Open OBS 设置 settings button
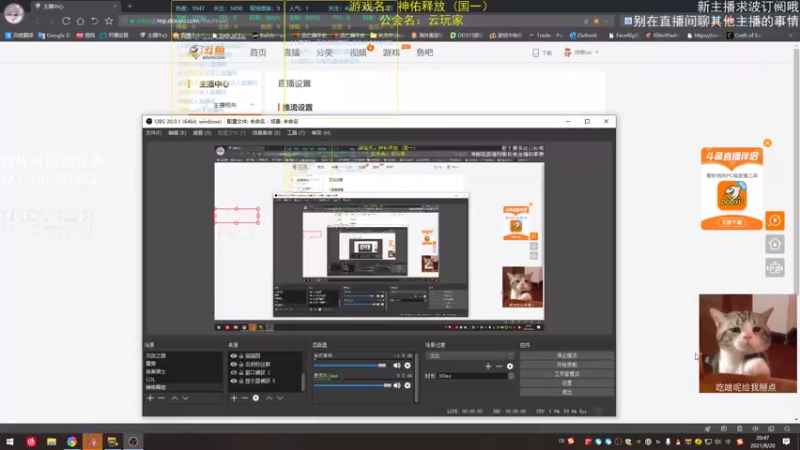The image size is (800, 450). pos(567,383)
